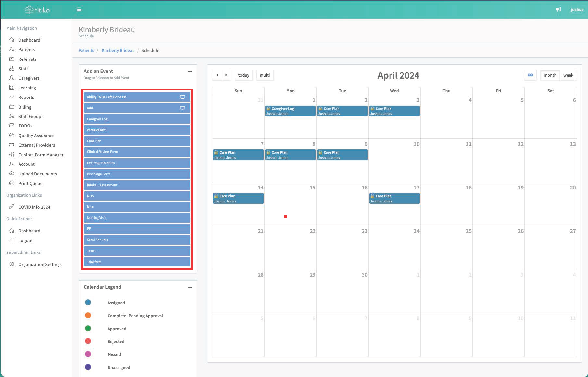Go to next month arrow
588x377 pixels.
(226, 75)
